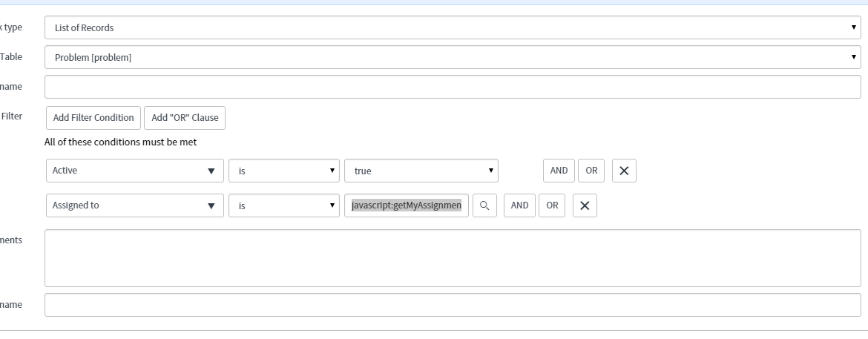Open the Table dropdown showing Problem [problem]
Image resolution: width=868 pixels, height=339 pixels.
pos(453,57)
